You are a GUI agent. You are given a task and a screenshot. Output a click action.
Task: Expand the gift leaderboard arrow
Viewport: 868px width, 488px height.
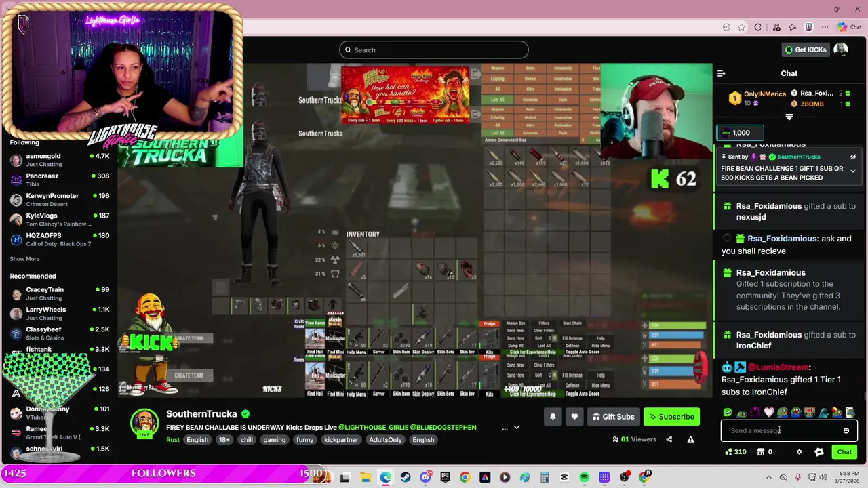[x=789, y=117]
